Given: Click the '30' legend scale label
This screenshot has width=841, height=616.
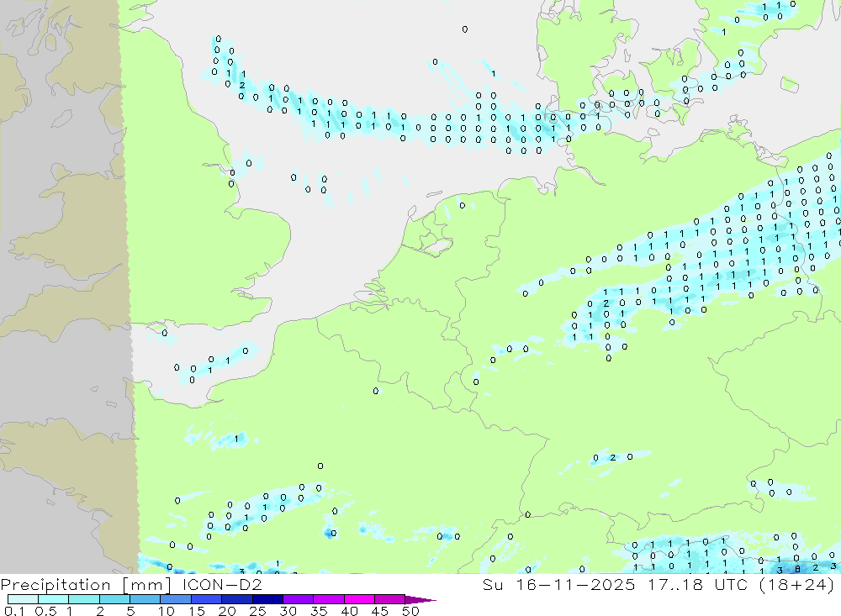Looking at the screenshot, I should click(288, 611).
